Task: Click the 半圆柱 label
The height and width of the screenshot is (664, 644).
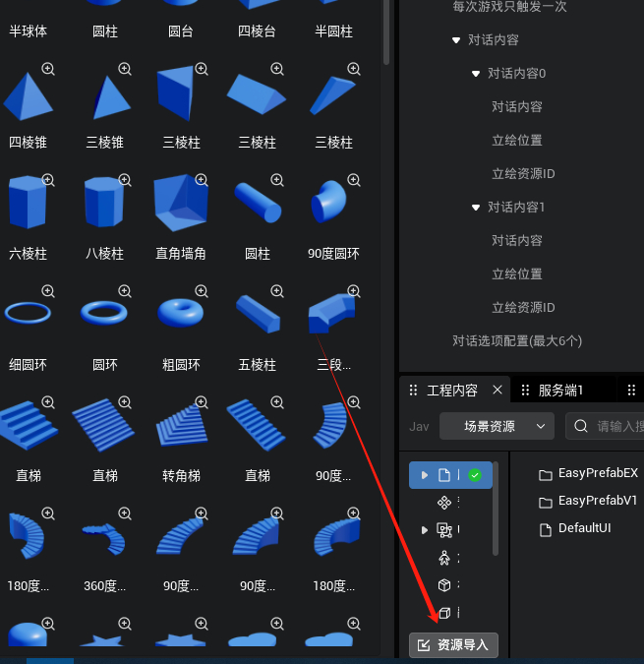Action: click(x=333, y=31)
